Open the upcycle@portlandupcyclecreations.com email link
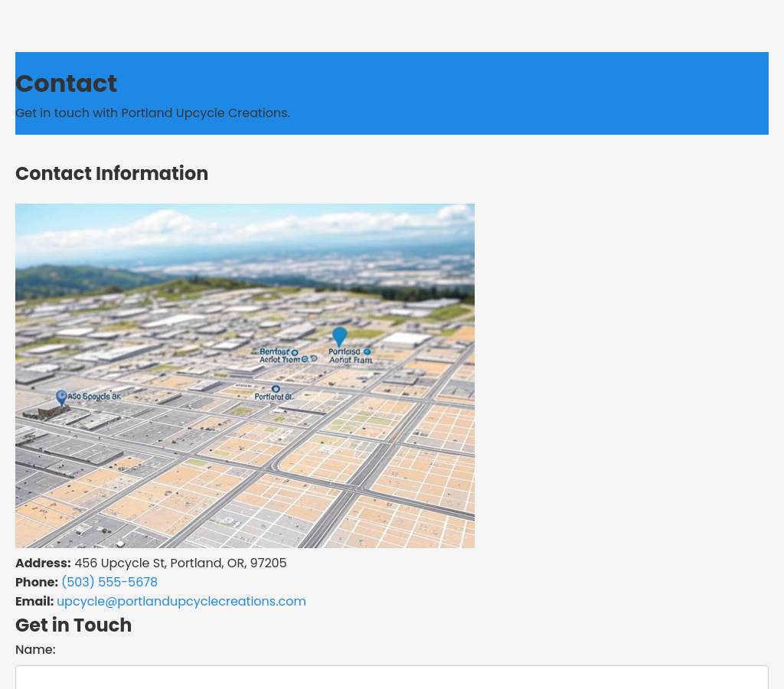 coord(181,601)
